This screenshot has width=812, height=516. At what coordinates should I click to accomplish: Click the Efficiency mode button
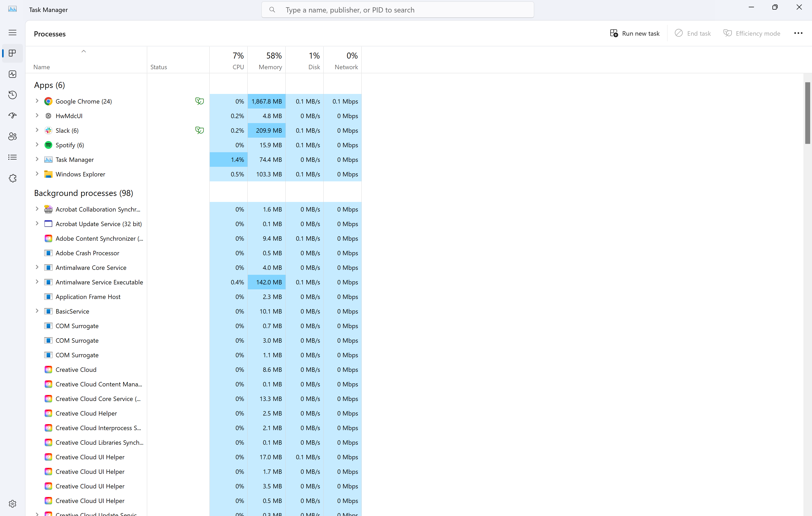click(752, 33)
